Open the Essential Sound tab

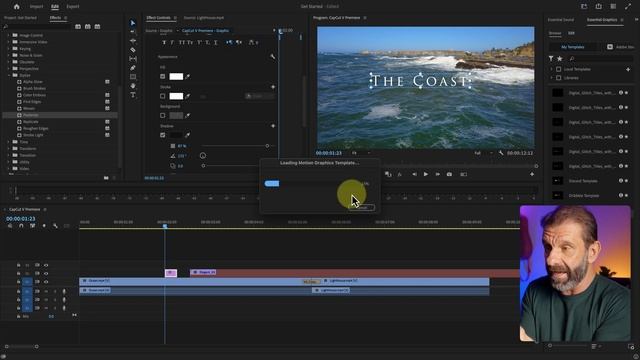(x=561, y=20)
